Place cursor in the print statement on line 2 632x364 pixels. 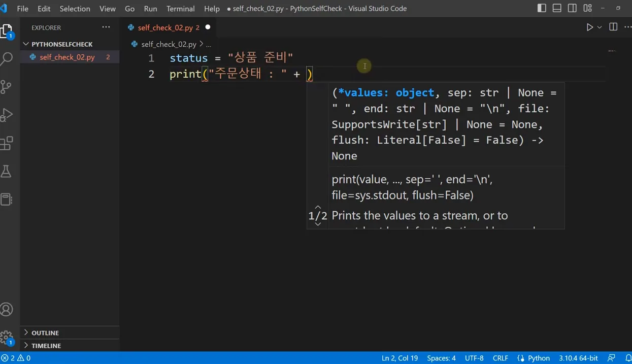tap(241, 74)
